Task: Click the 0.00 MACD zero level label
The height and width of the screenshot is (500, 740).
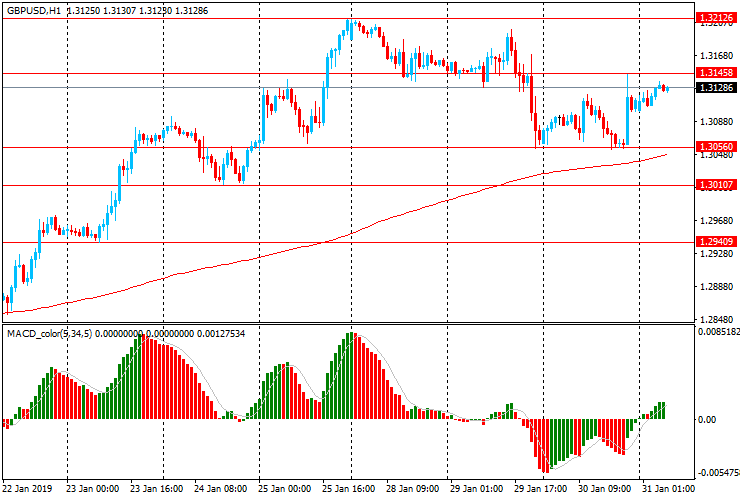Action: point(706,419)
